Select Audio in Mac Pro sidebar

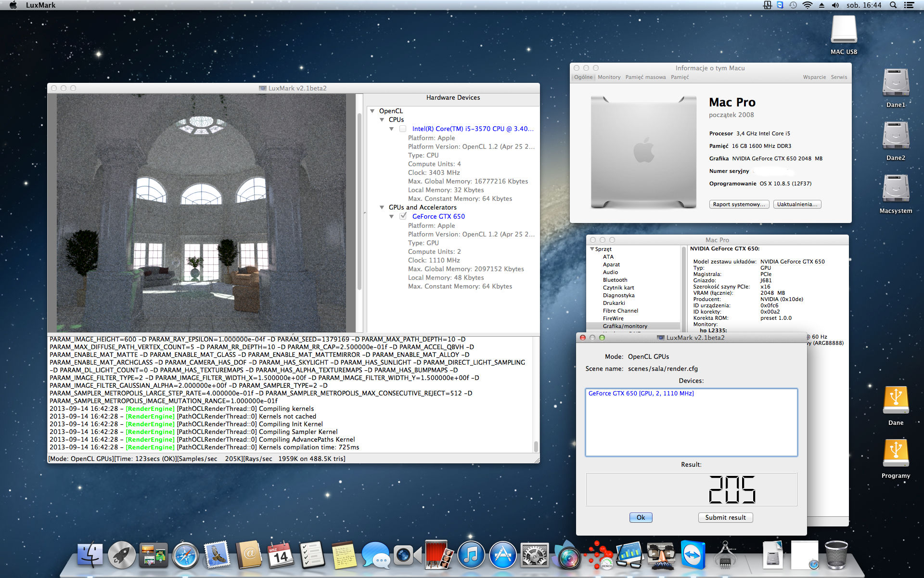[x=610, y=272]
